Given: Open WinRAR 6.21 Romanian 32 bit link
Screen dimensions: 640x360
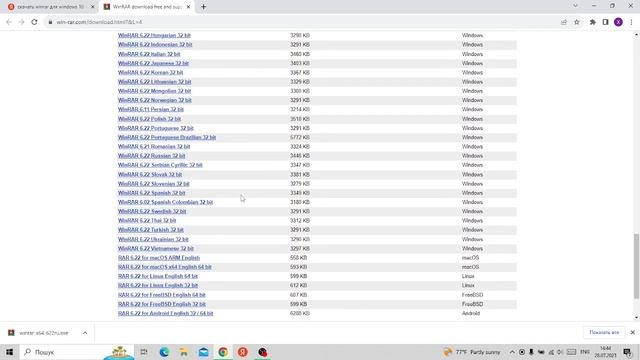Looking at the screenshot, I should pyautogui.click(x=154, y=147).
